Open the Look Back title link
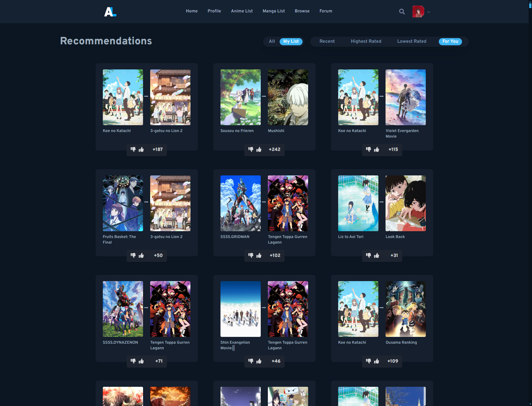The image size is (532, 406). [395, 237]
